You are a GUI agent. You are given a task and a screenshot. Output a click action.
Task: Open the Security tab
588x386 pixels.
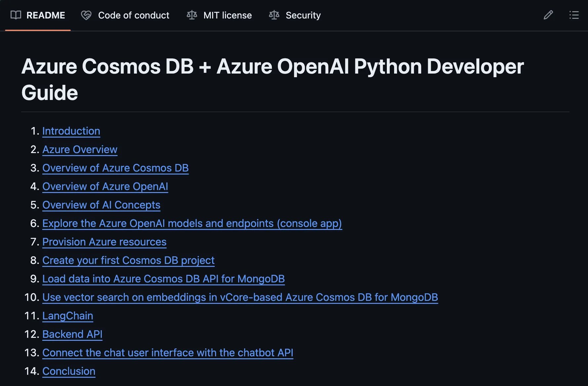pyautogui.click(x=295, y=15)
